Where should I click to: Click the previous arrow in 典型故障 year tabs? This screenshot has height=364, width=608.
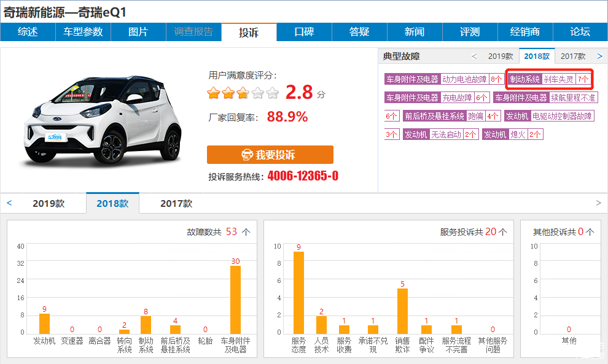point(474,56)
